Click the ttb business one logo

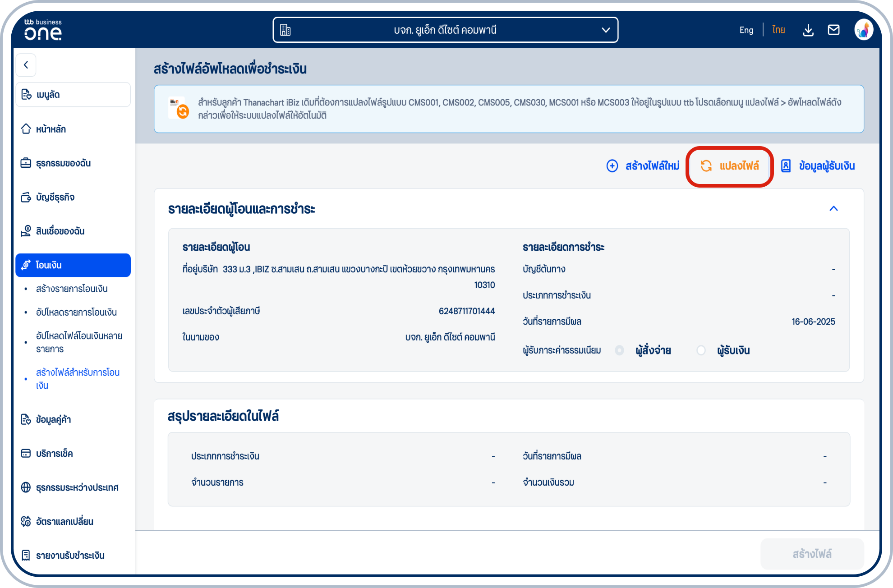43,30
